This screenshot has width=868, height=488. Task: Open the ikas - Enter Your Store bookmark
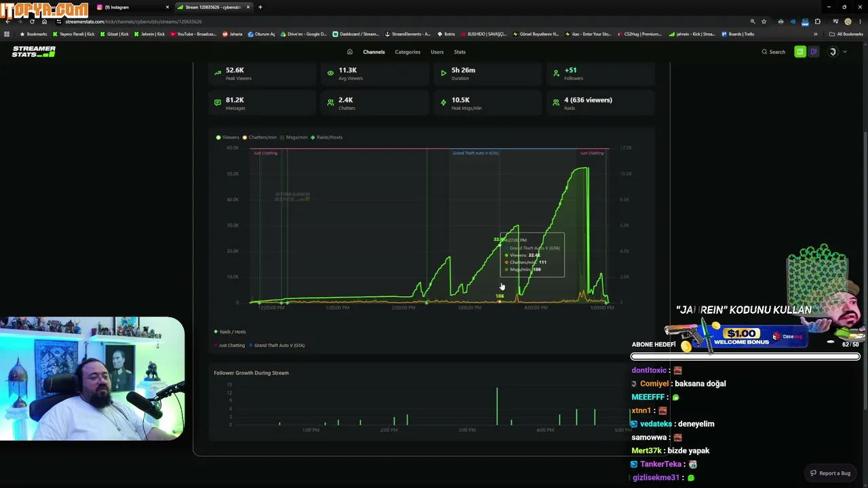(x=588, y=34)
